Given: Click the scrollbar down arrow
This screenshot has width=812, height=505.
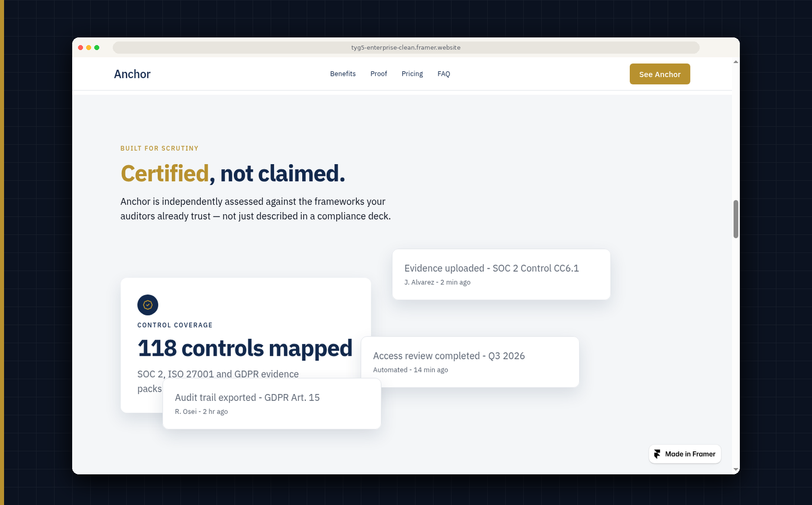Looking at the screenshot, I should tap(736, 469).
